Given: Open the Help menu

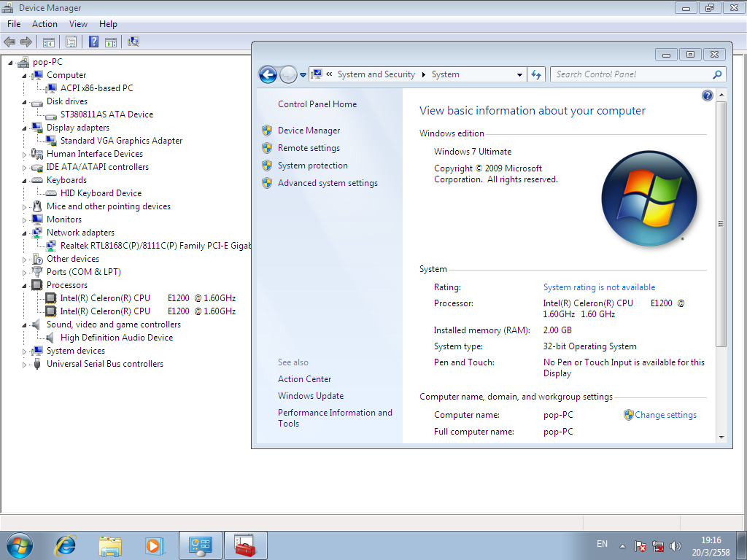Looking at the screenshot, I should 108,24.
